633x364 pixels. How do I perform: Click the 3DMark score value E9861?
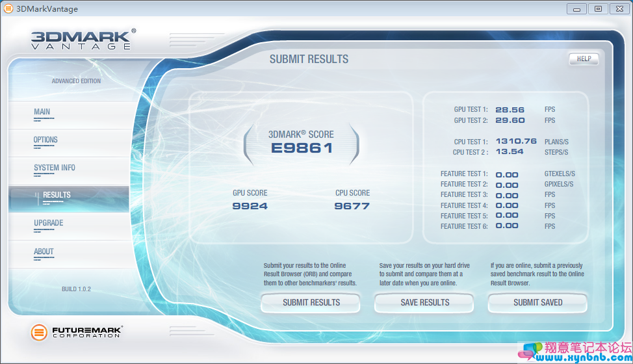pos(302,148)
